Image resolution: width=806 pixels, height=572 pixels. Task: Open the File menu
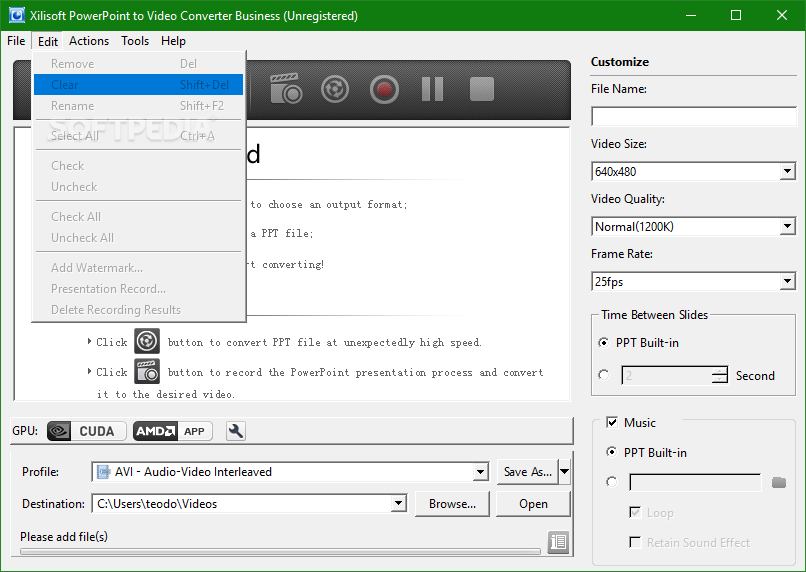point(16,41)
